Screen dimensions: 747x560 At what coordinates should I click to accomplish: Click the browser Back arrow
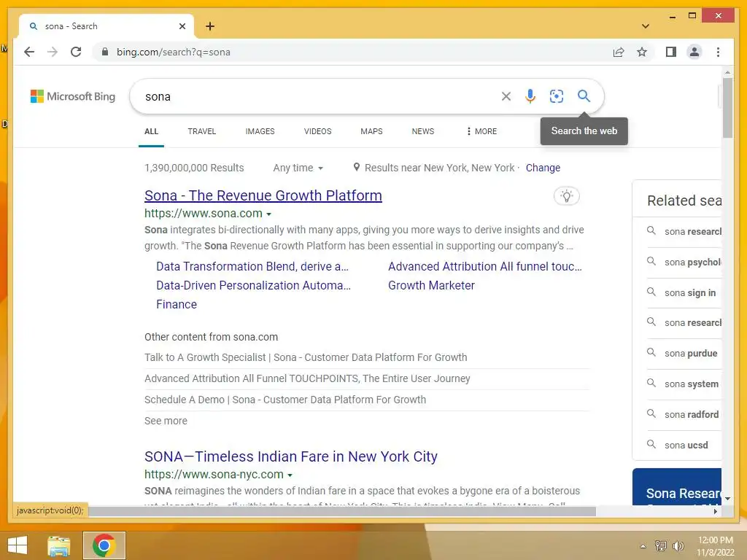[x=29, y=52]
